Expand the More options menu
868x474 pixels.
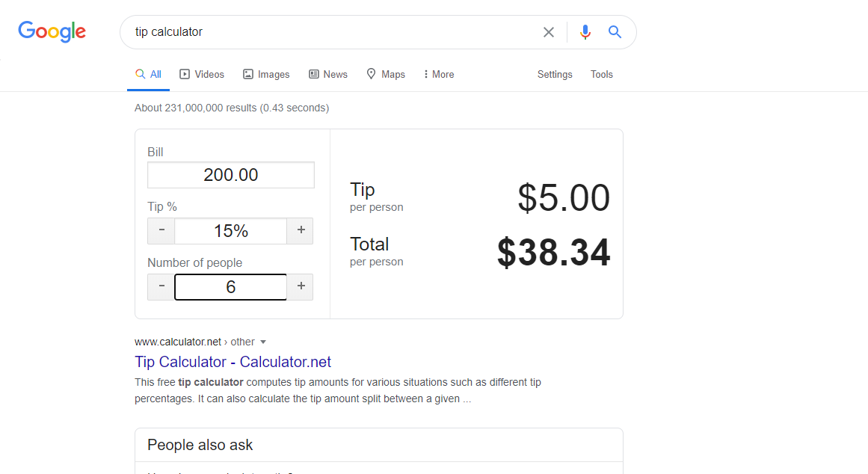439,75
